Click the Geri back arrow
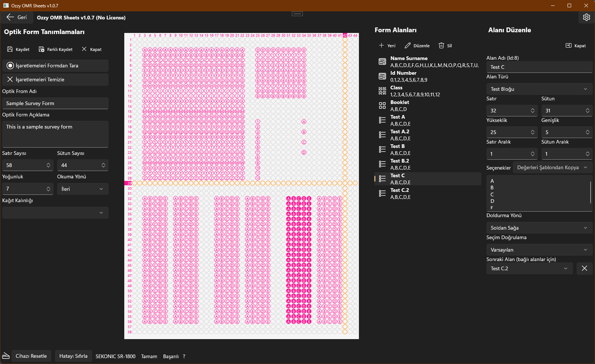Screen dimensions: 595x364 tap(10, 17)
